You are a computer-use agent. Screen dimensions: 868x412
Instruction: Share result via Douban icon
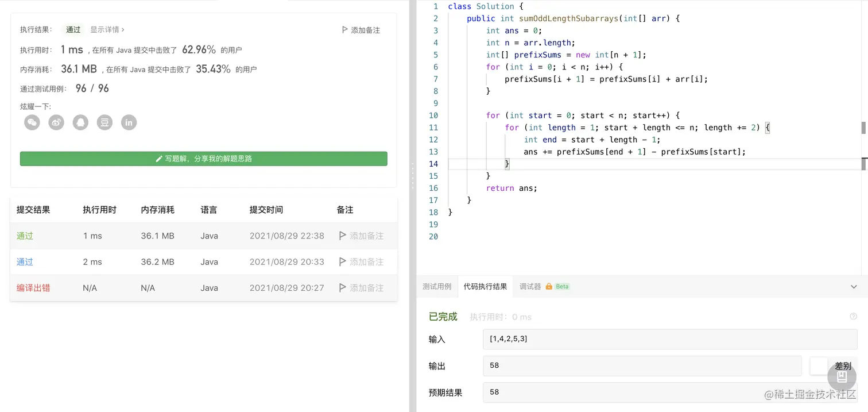pyautogui.click(x=104, y=122)
